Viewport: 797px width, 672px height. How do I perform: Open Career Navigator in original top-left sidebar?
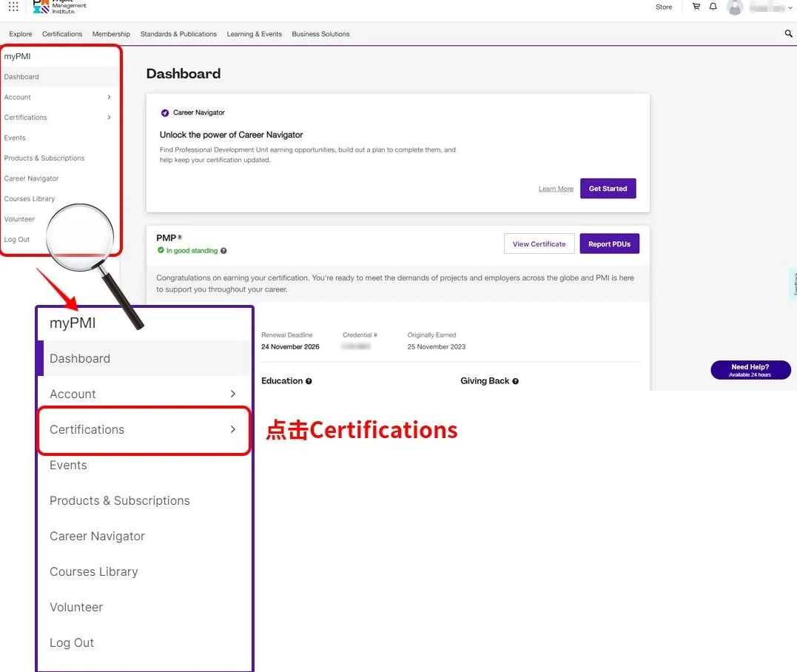click(31, 178)
